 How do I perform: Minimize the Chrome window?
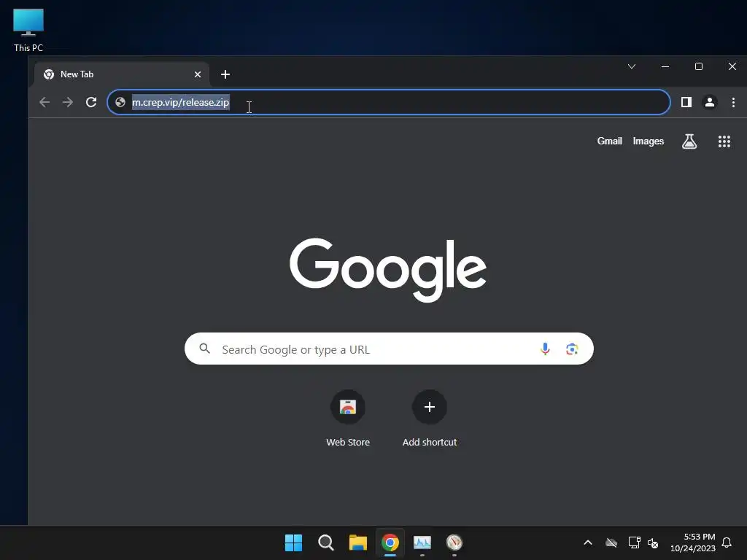[x=665, y=66]
